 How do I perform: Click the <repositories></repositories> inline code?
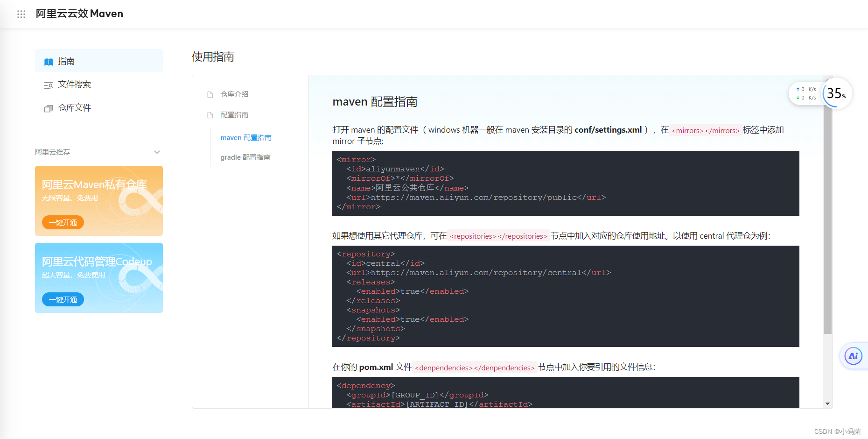pyautogui.click(x=498, y=236)
